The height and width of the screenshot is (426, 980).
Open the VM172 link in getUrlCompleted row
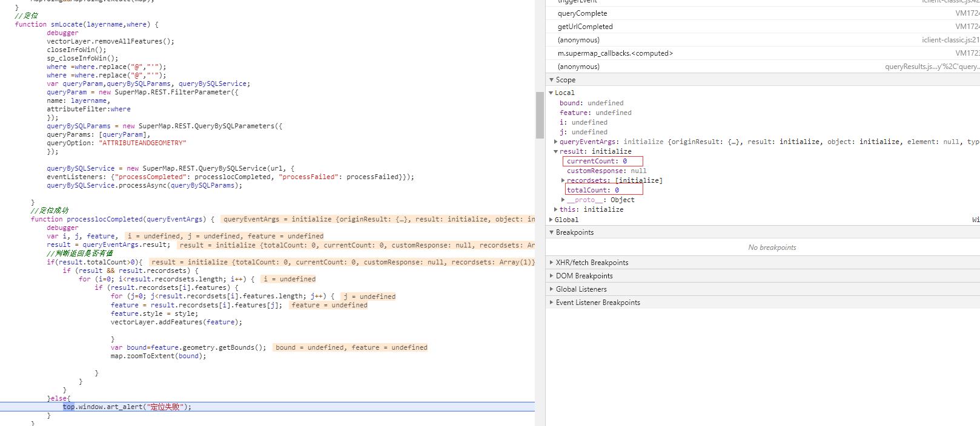[x=967, y=27]
